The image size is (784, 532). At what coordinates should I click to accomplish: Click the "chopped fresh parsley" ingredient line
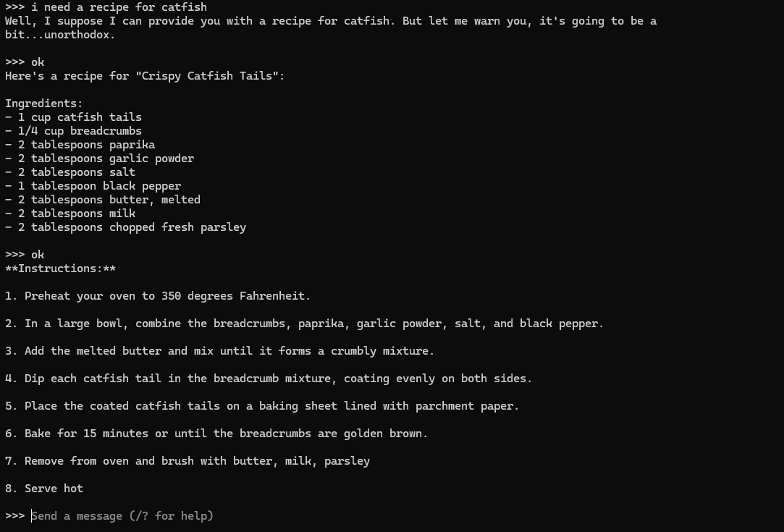[x=125, y=227]
